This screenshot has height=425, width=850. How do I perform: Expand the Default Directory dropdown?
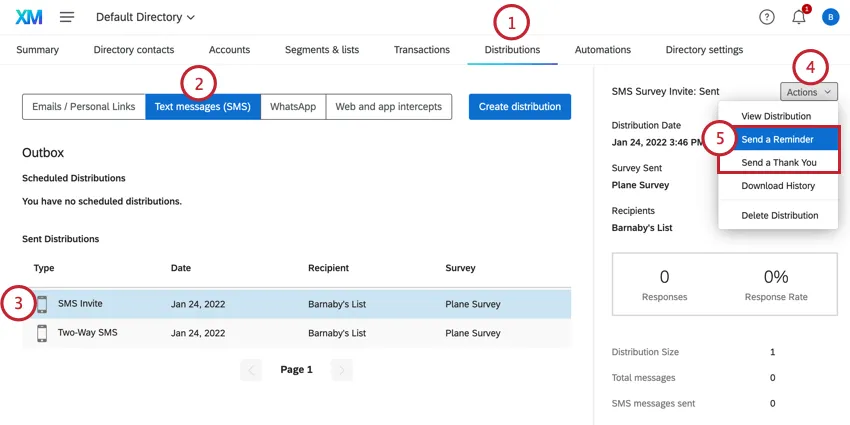146,17
